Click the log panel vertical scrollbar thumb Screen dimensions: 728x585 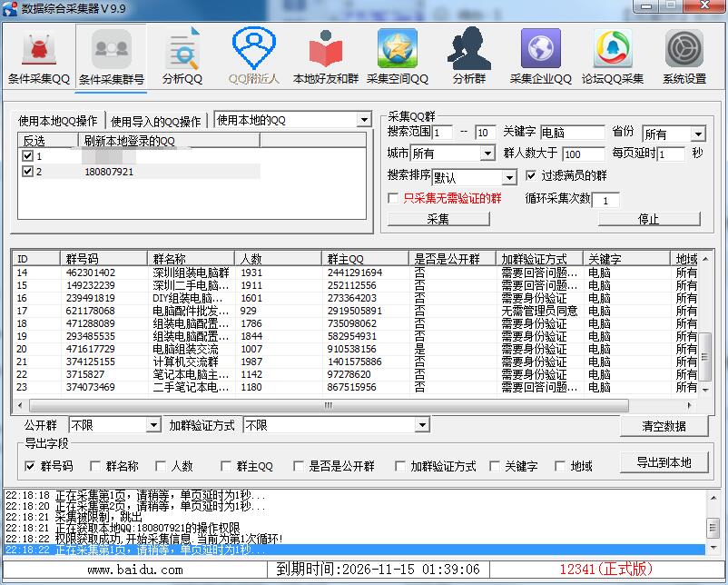(x=713, y=528)
